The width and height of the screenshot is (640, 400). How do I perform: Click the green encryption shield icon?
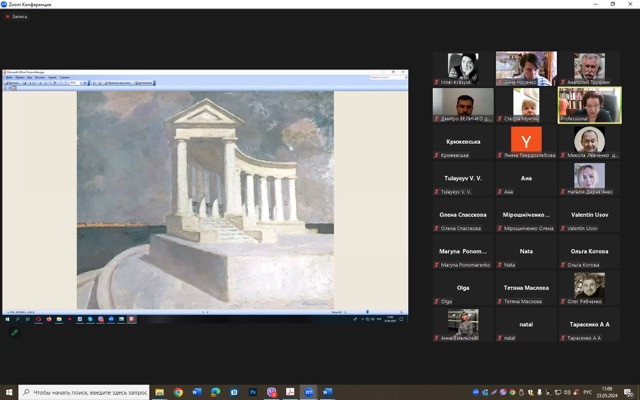[x=14, y=331]
